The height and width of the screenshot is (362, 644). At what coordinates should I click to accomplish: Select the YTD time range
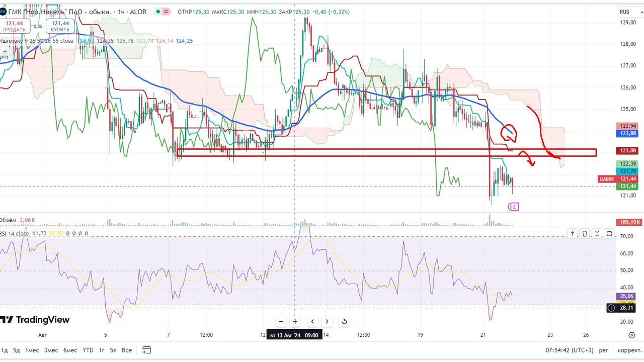88,350
